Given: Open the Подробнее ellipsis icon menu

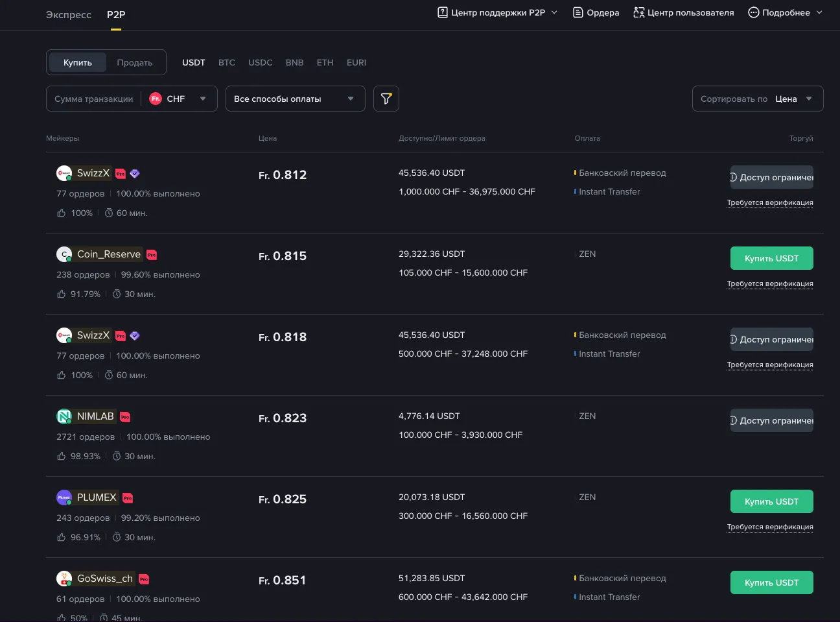Looking at the screenshot, I should tap(752, 12).
